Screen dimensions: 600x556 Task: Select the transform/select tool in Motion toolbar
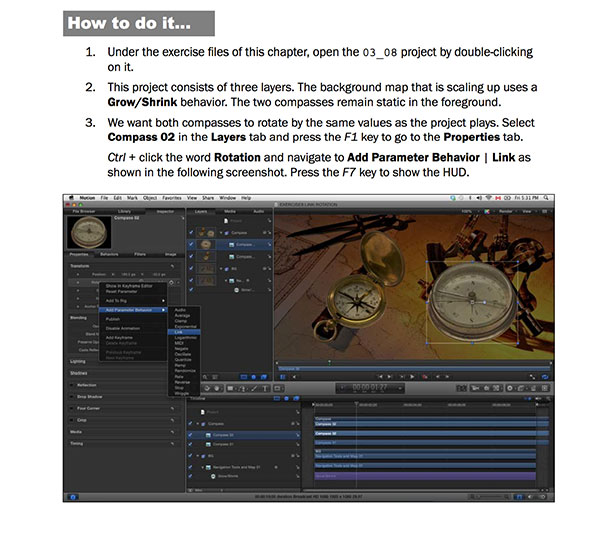(207, 388)
